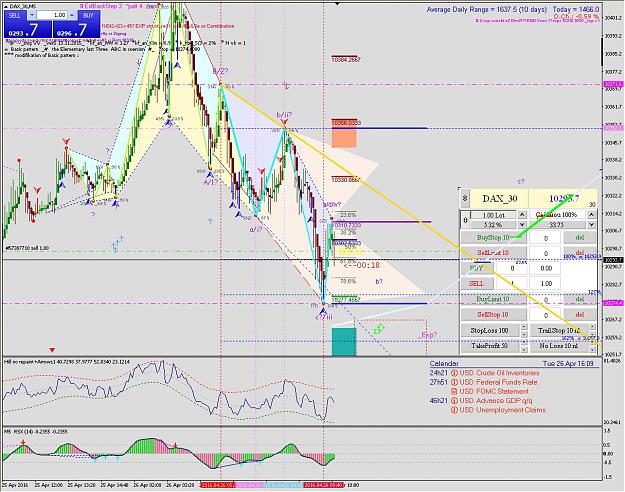Viewport: 625px width, 492px height.
Task: Click the Calendar header label
Action: click(x=444, y=364)
